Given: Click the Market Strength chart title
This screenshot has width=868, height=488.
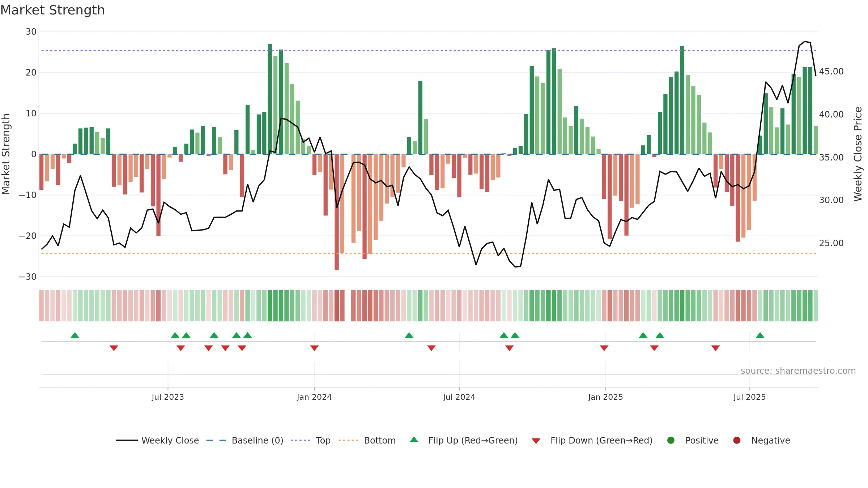Looking at the screenshot, I should (x=53, y=10).
